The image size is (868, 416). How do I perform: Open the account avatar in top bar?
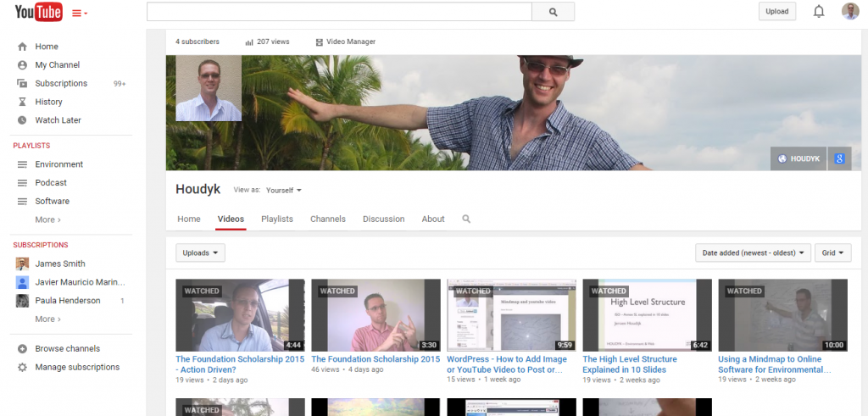(x=849, y=12)
